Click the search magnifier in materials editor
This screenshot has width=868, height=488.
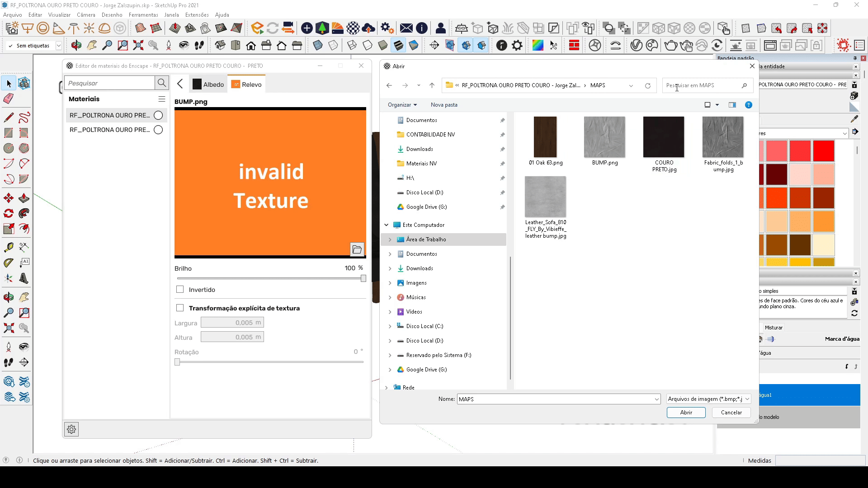162,83
